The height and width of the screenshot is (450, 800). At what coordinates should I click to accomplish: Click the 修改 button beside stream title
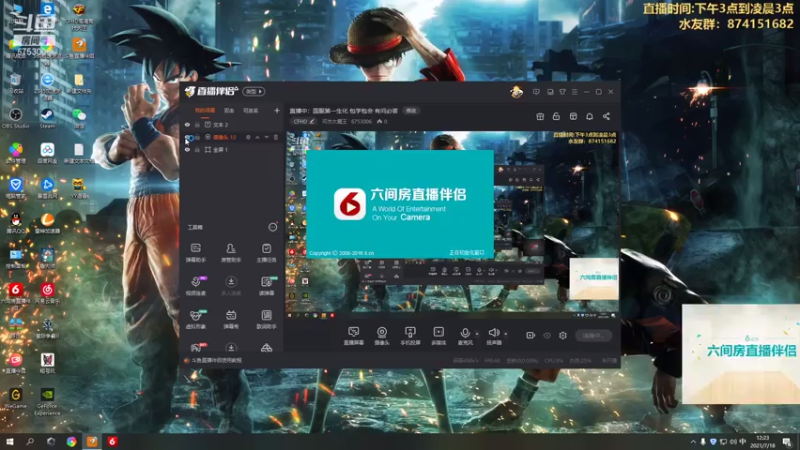pos(411,111)
